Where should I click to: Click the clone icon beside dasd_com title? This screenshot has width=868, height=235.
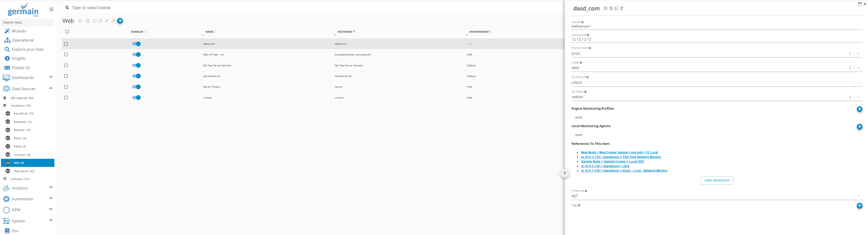pos(616,8)
